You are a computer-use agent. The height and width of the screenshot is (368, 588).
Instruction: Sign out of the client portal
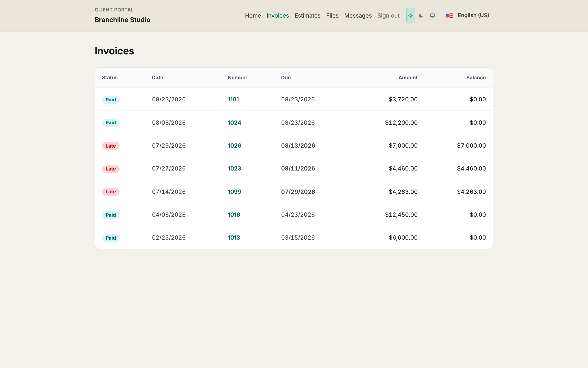tap(388, 16)
